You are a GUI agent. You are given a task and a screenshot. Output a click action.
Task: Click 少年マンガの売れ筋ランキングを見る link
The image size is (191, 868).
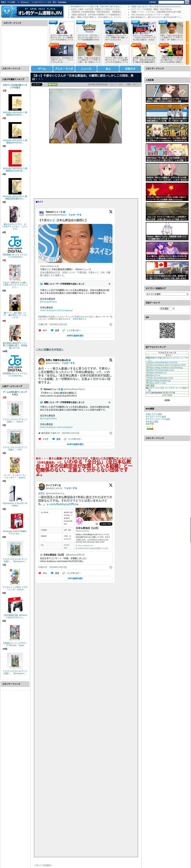coord(15,86)
